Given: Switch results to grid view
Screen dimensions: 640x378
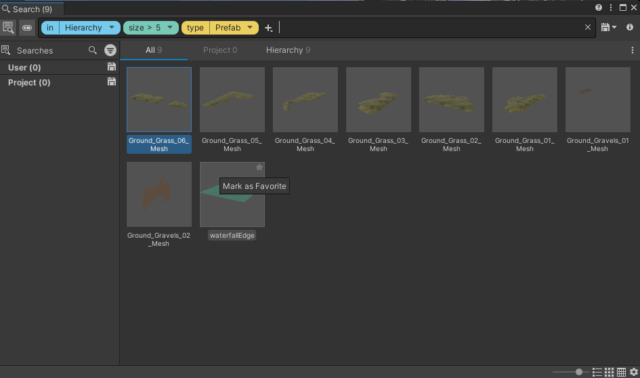Looking at the screenshot, I should 609,372.
